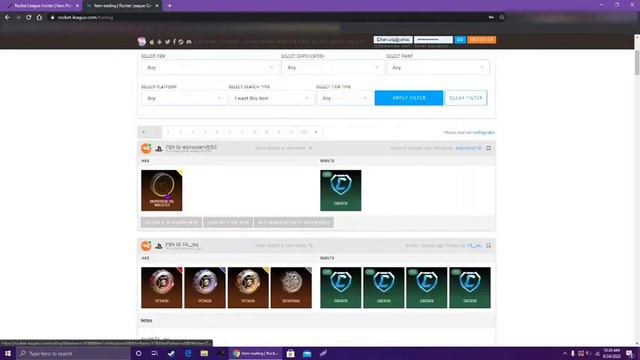This screenshot has width=640, height=360.
Task: Tick the remember me checkbox under login
Action: point(376,46)
